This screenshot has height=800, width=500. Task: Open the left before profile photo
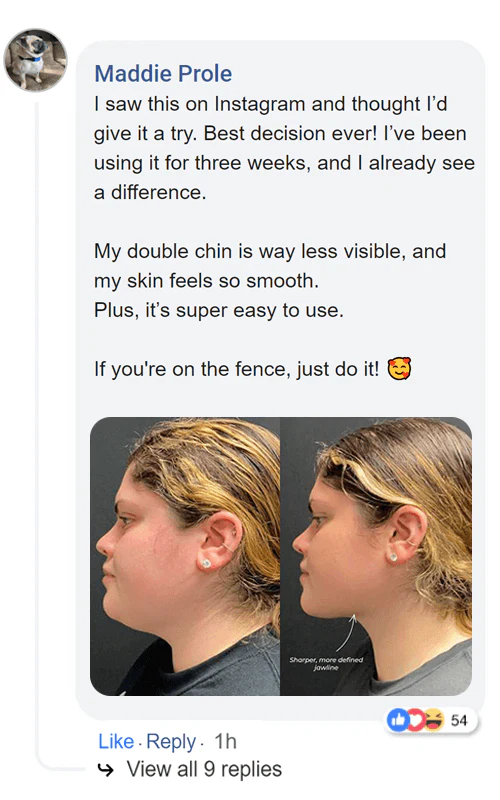[185, 556]
